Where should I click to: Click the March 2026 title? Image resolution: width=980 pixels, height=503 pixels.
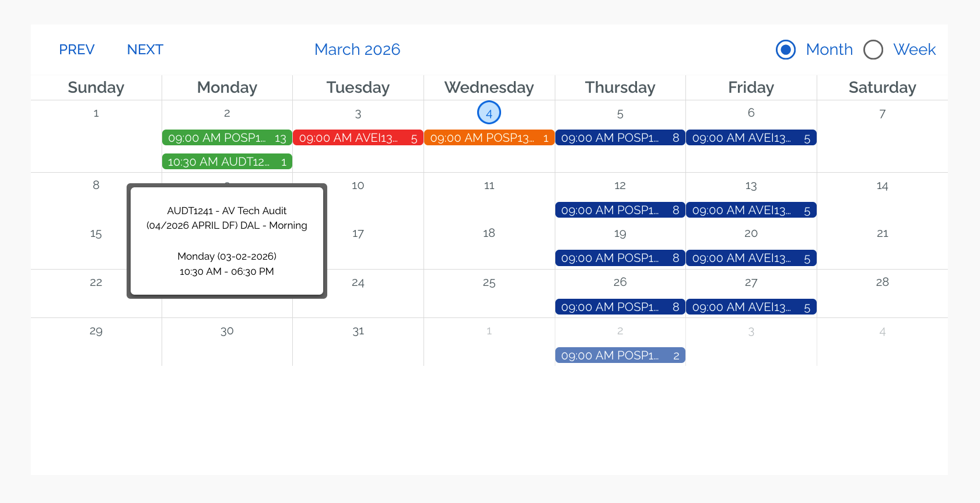click(x=357, y=50)
